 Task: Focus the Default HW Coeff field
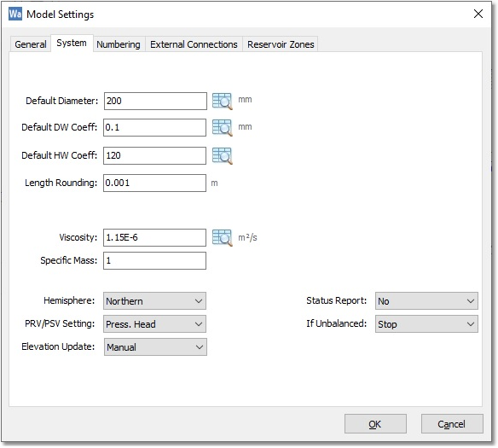[154, 155]
